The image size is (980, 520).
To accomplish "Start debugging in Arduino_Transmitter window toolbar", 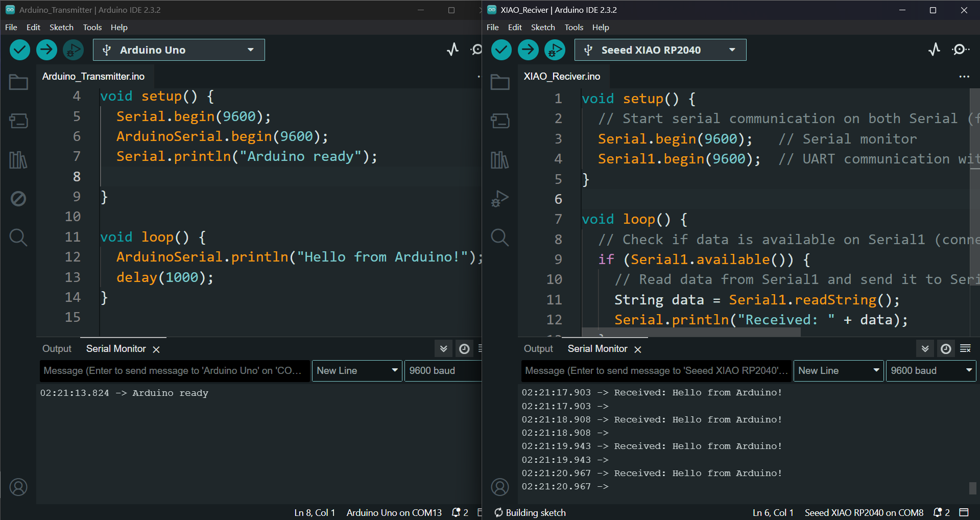I will pyautogui.click(x=73, y=50).
